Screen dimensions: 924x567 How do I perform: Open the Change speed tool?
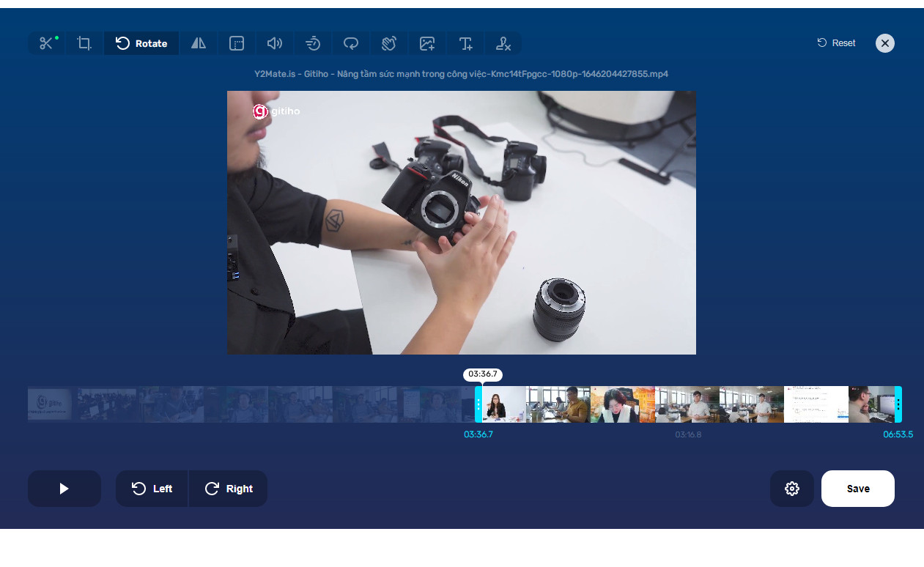[x=313, y=43]
